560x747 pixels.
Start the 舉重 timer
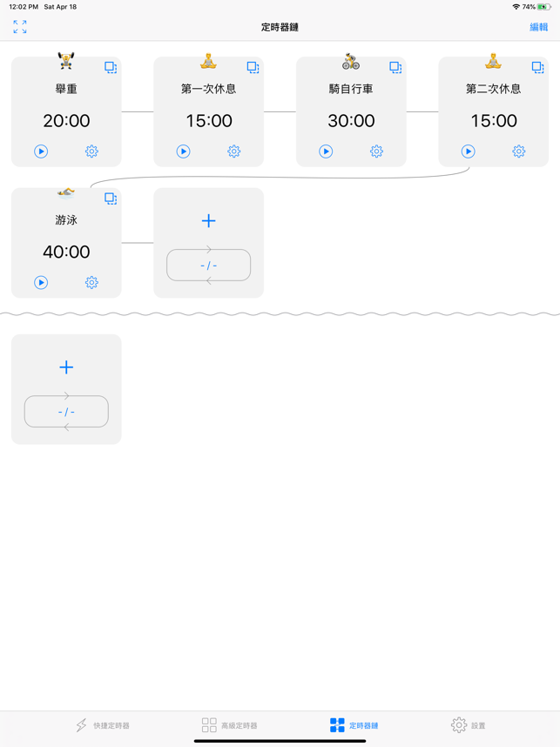[39, 151]
